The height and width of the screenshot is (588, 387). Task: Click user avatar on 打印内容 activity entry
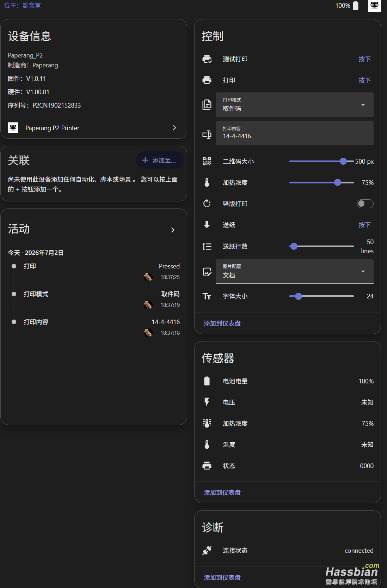tap(148, 333)
